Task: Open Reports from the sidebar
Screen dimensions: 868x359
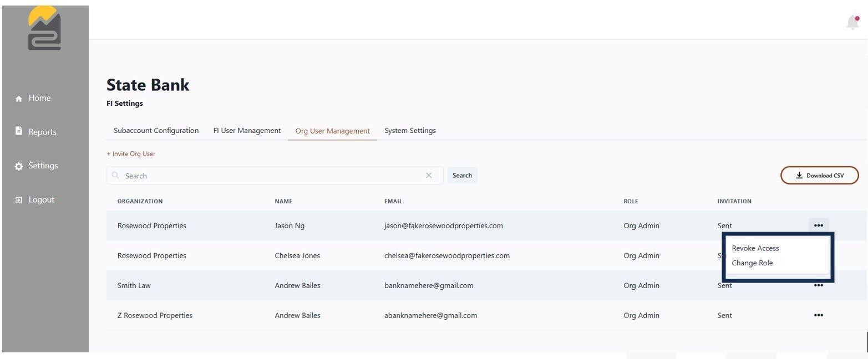Action: point(36,132)
